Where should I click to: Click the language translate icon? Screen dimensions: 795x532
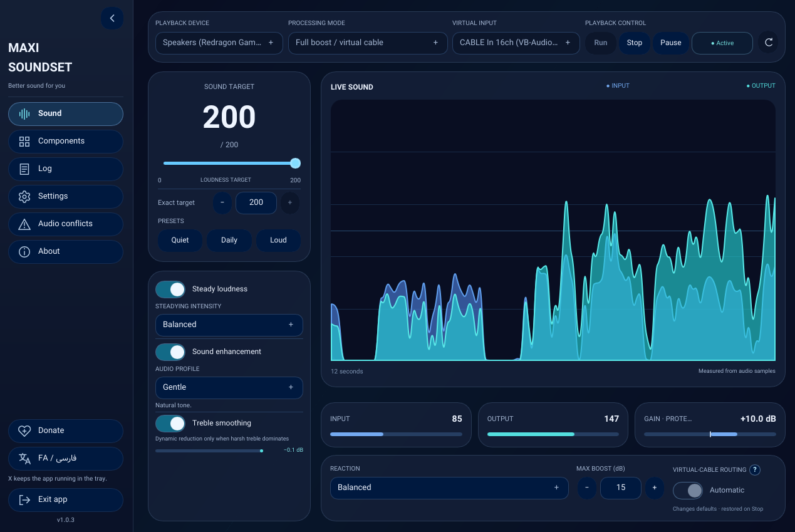coord(24,458)
